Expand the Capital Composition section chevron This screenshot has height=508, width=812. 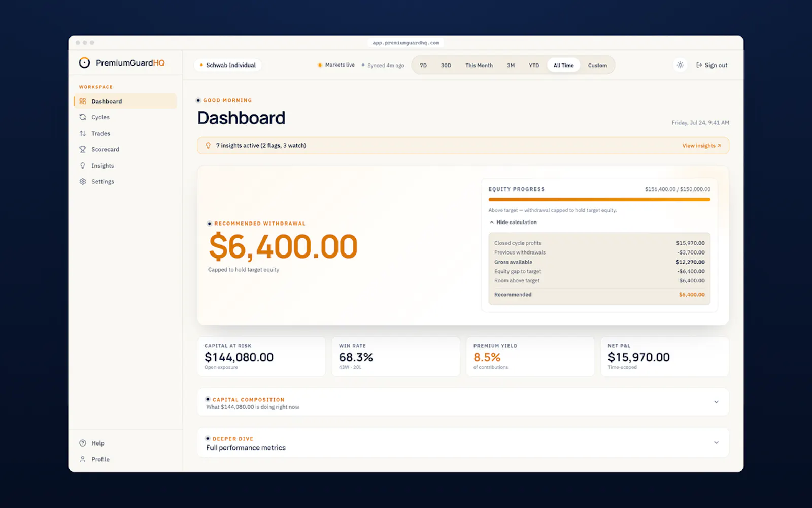(716, 402)
